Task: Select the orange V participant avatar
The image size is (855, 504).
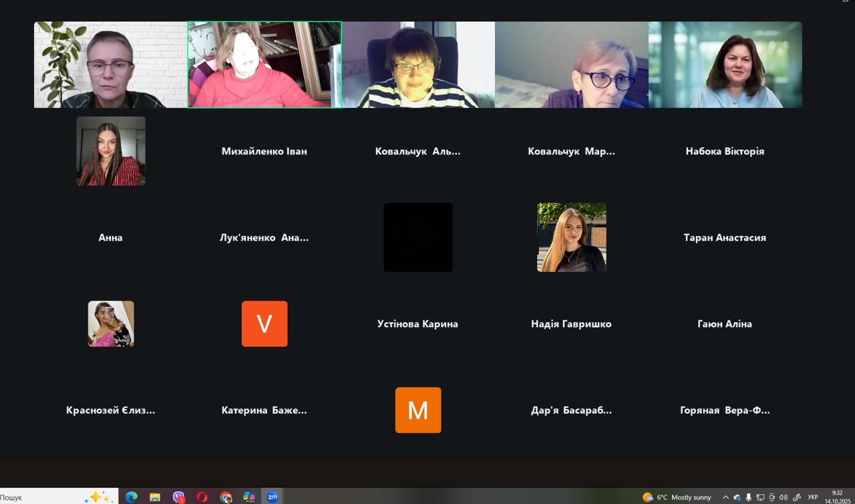Action: pyautogui.click(x=265, y=324)
